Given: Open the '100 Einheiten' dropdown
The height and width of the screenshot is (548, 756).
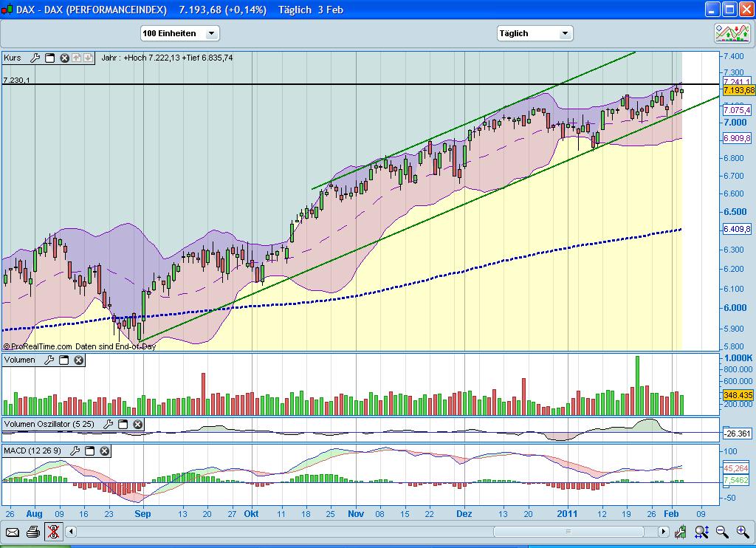Looking at the screenshot, I should (x=179, y=32).
